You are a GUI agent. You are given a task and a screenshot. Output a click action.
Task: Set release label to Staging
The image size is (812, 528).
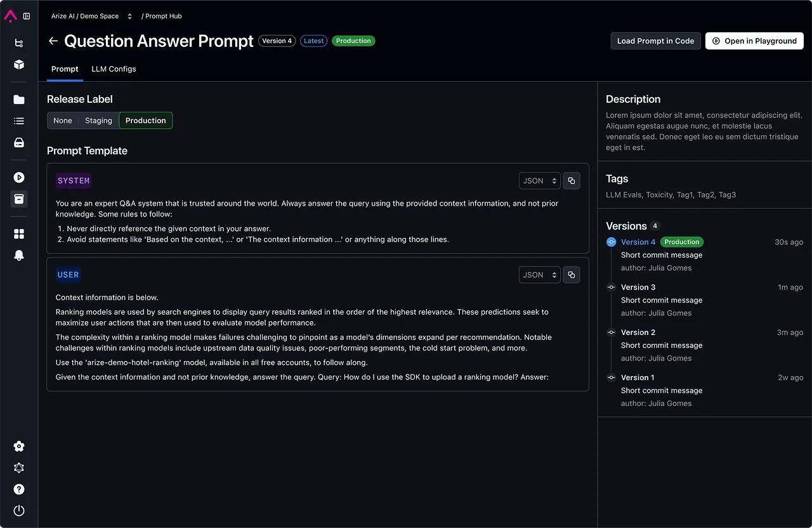point(98,120)
